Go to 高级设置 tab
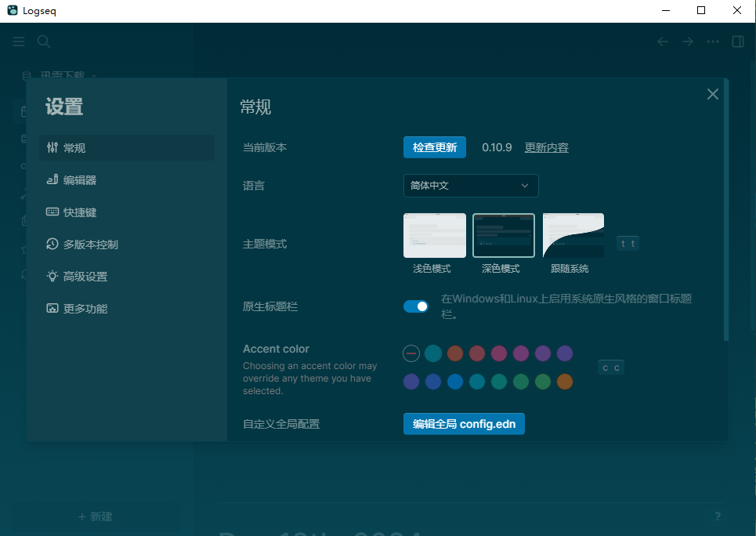This screenshot has height=536, width=756. point(85,277)
